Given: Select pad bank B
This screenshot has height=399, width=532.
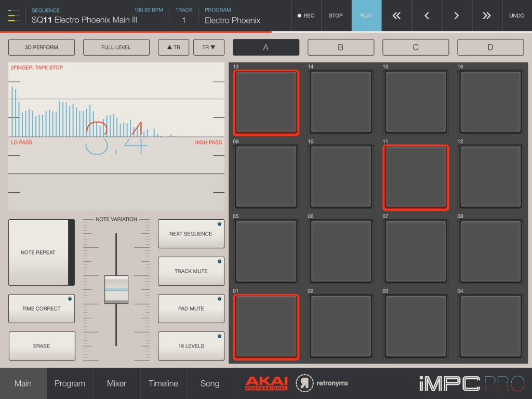Looking at the screenshot, I should pyautogui.click(x=341, y=47).
